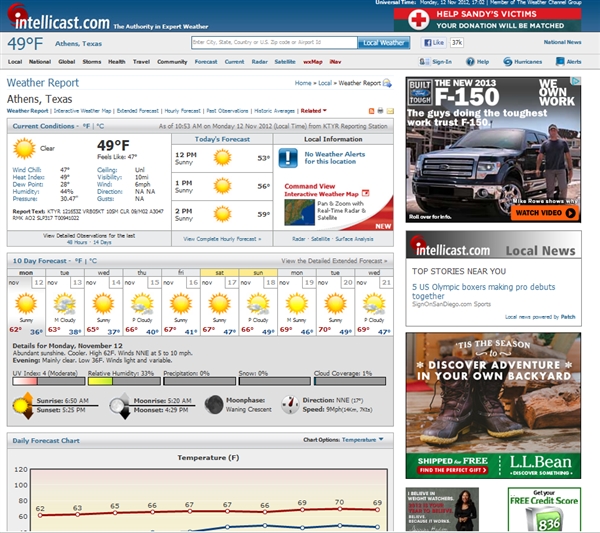600x533 pixels.
Task: Click the intellicast.com logo in header
Action: 59,17
